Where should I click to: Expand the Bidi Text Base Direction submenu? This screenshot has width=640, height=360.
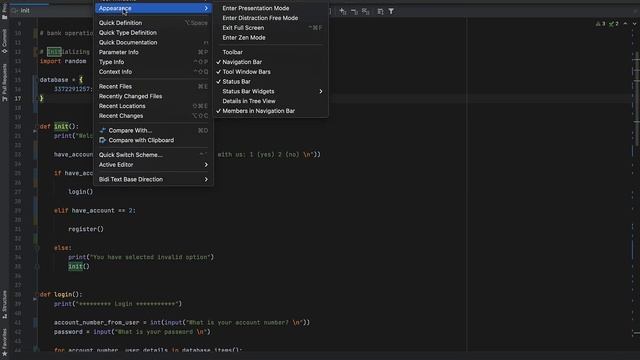tap(153, 180)
